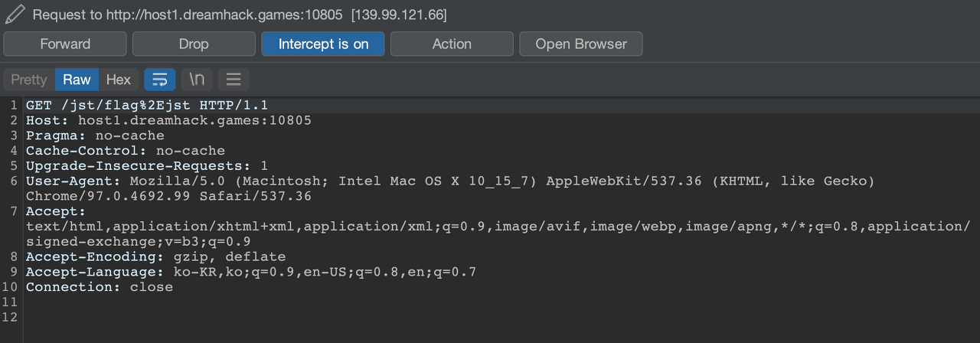Click the Cache-Control header line
980x343 pixels.
(126, 152)
